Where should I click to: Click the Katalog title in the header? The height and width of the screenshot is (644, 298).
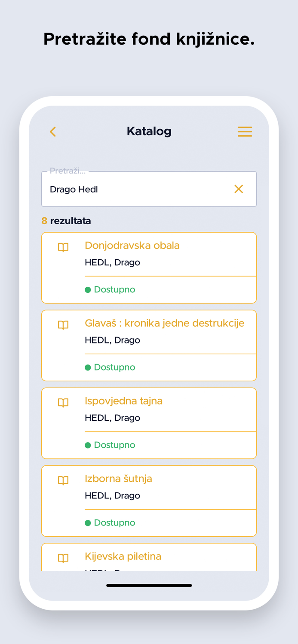tap(149, 132)
